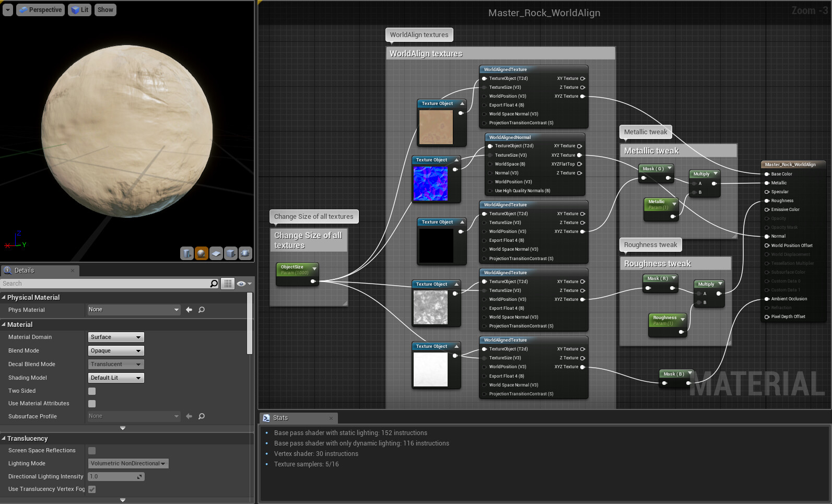Switch preview mesh to cylinder
Viewport: 832px width, 504px height.
tap(186, 253)
